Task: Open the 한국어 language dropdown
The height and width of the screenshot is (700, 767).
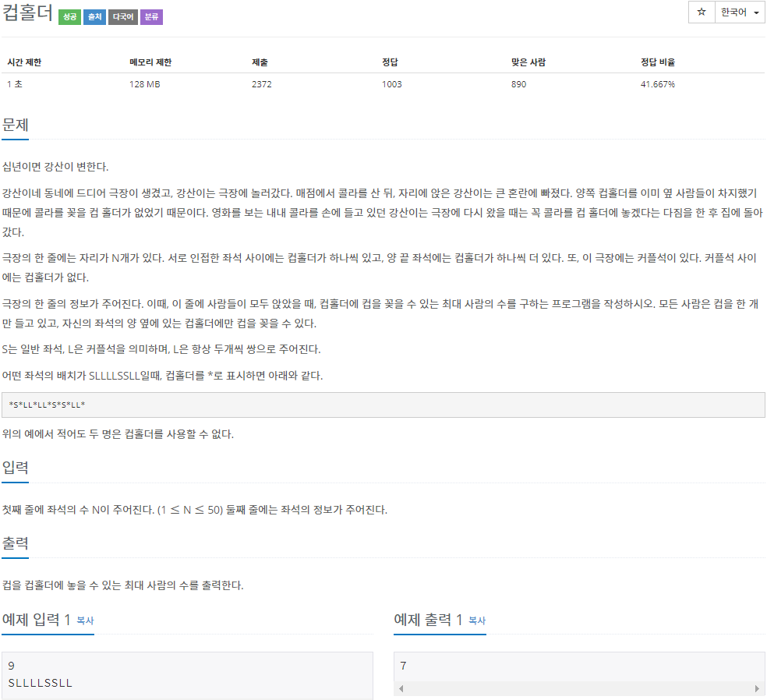Action: (x=740, y=12)
